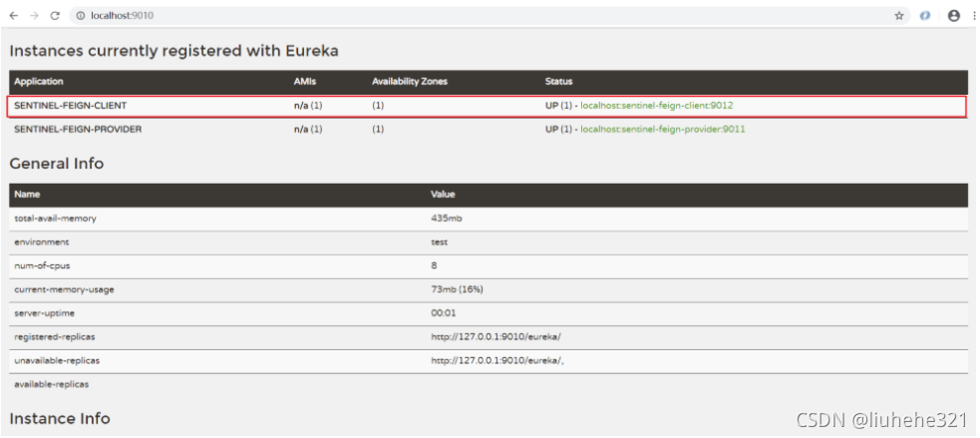Select the current-memory-usage row label
The height and width of the screenshot is (438, 980).
click(x=65, y=289)
